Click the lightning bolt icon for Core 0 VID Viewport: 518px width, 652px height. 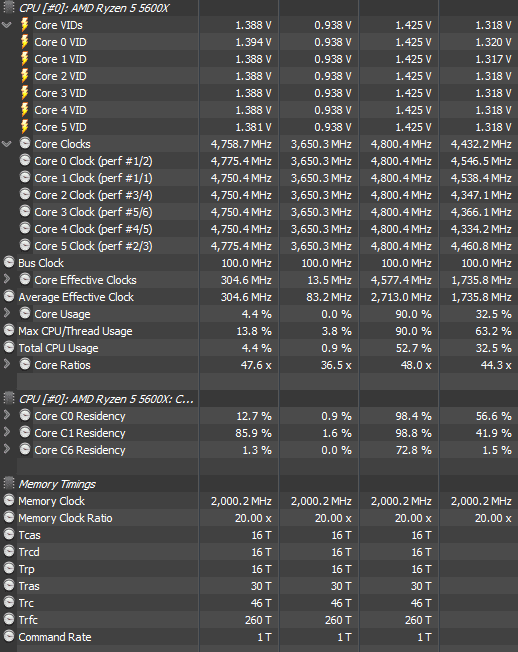tap(25, 42)
